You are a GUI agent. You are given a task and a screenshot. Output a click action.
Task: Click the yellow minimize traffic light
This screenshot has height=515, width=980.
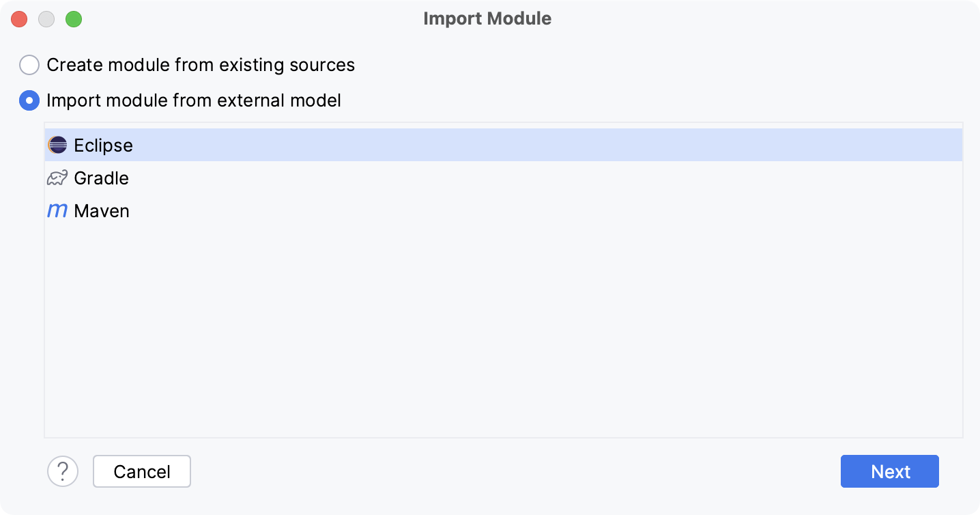pyautogui.click(x=46, y=19)
